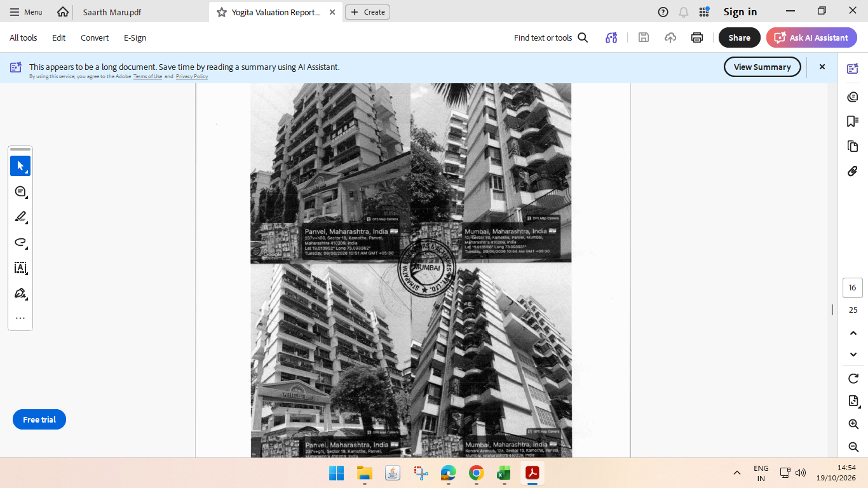Screen dimensions: 868x488
Task: Switch to the Yogita Valuation Report tab
Action: point(276,12)
